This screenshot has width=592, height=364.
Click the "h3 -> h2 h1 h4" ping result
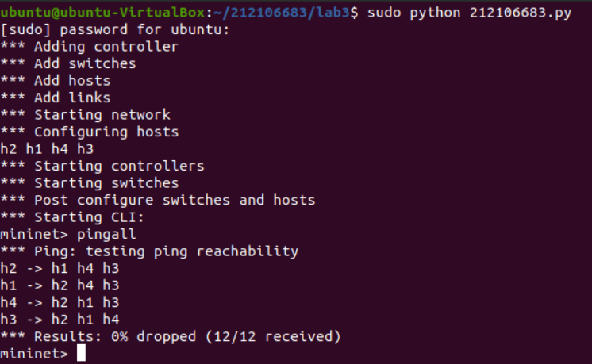click(60, 320)
